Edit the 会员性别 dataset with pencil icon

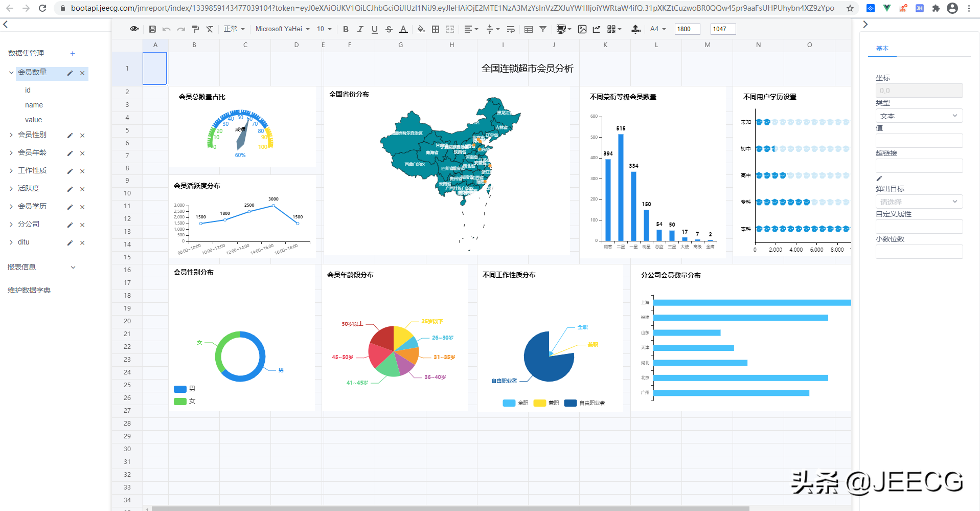70,136
